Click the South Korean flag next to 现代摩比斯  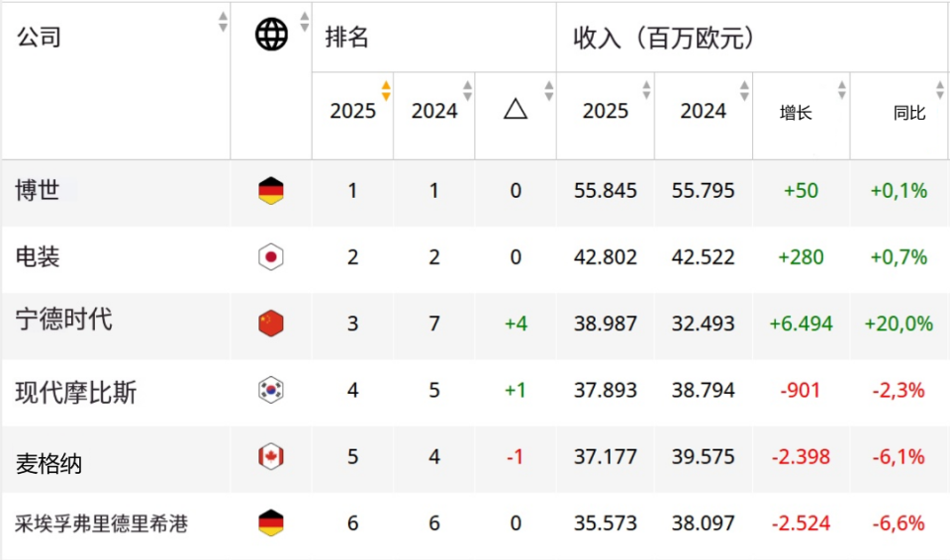click(271, 390)
